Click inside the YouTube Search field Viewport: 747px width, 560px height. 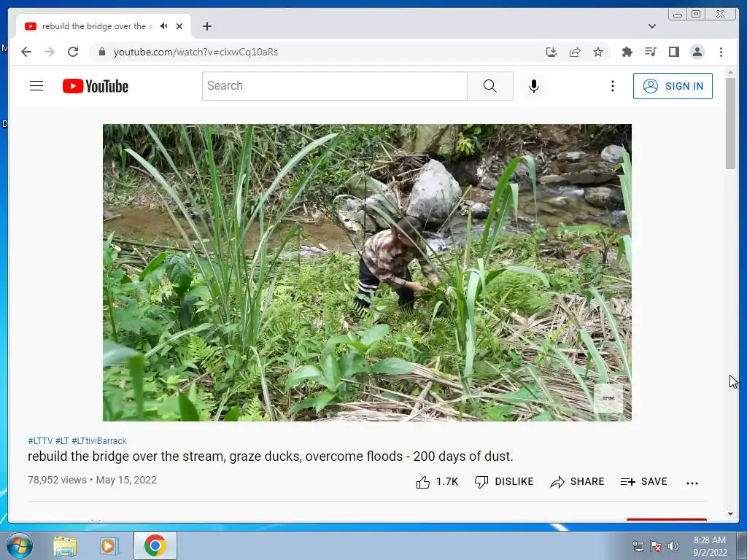click(334, 86)
